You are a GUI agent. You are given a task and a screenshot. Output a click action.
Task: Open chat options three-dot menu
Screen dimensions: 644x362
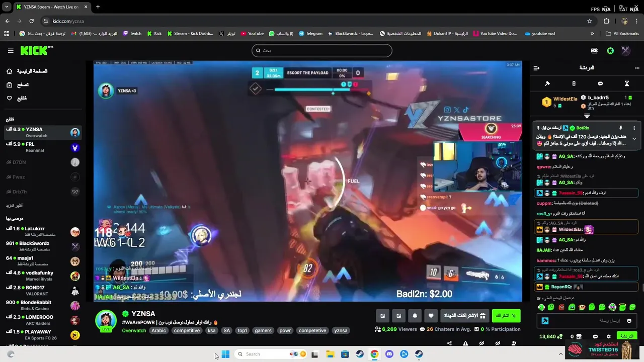[637, 68]
